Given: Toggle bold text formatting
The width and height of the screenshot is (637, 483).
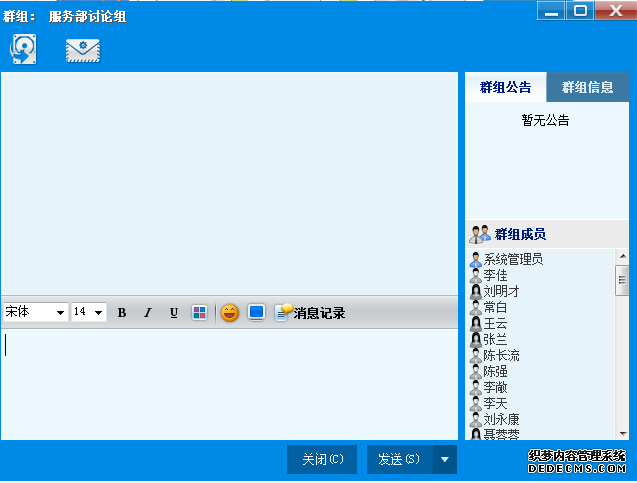Looking at the screenshot, I should [x=121, y=313].
